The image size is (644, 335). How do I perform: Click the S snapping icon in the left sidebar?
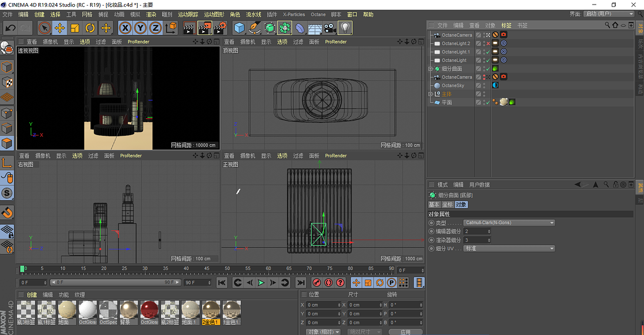[7, 193]
